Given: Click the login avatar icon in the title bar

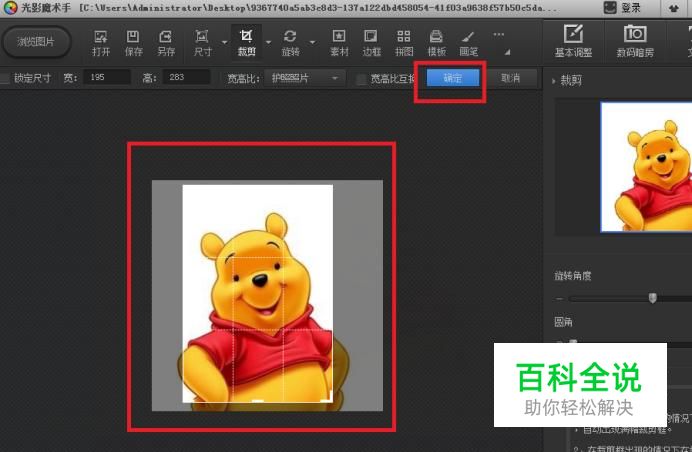Looking at the screenshot, I should tap(610, 8).
